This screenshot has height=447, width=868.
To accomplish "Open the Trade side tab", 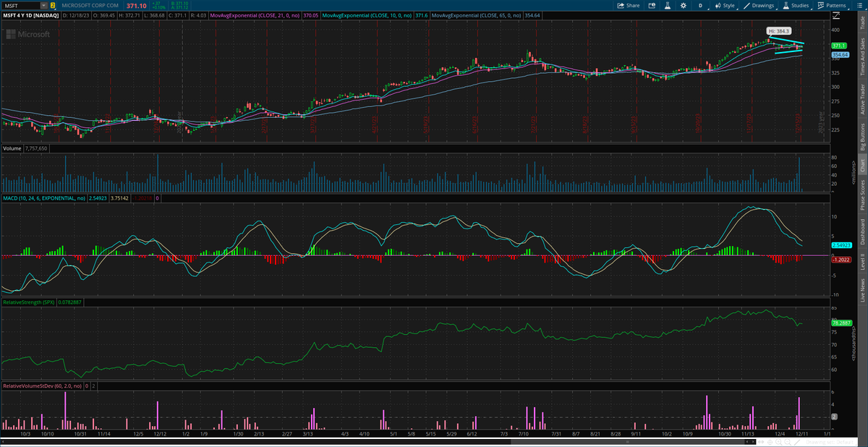I will click(861, 23).
